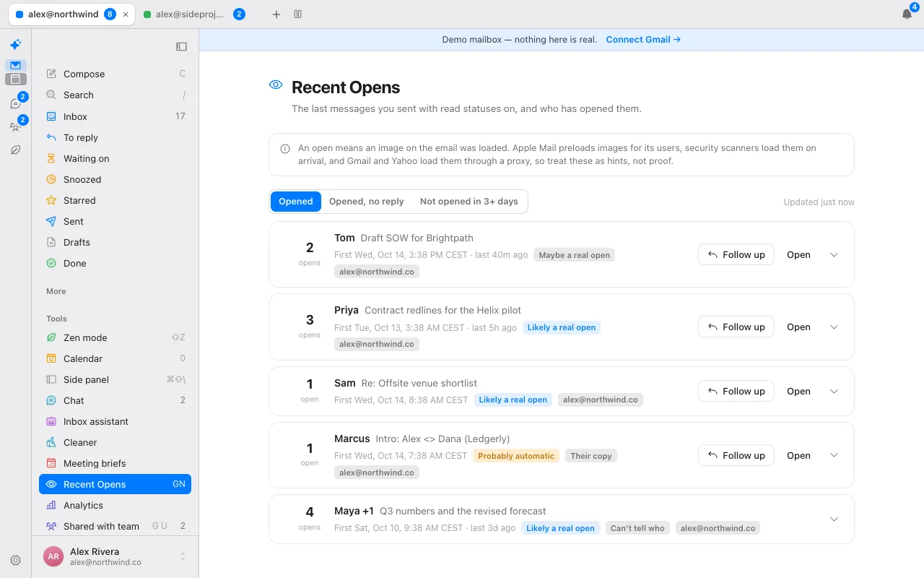Expand Marcus row chevron

pos(834,455)
